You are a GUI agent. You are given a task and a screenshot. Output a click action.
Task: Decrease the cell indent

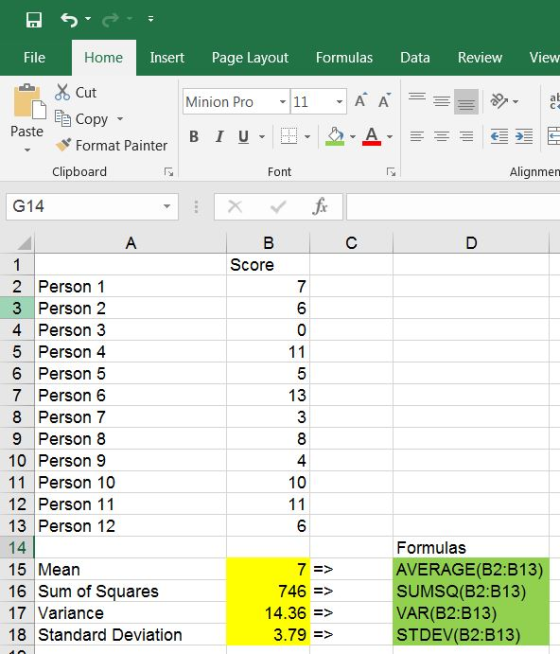499,136
